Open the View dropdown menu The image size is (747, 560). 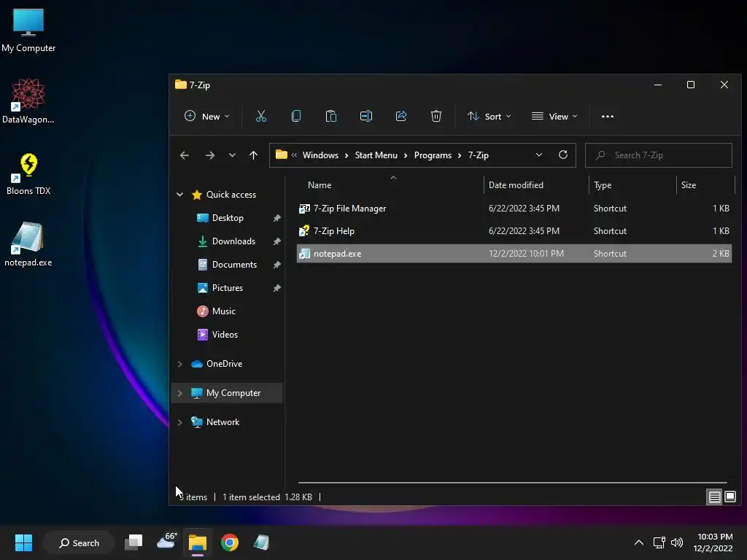click(554, 116)
